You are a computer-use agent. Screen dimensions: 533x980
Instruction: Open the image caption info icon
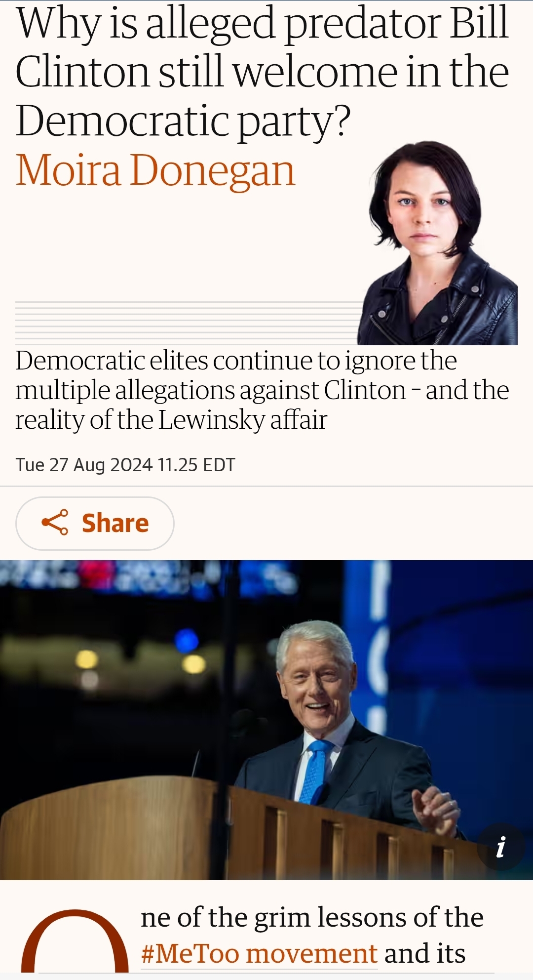[x=501, y=847]
